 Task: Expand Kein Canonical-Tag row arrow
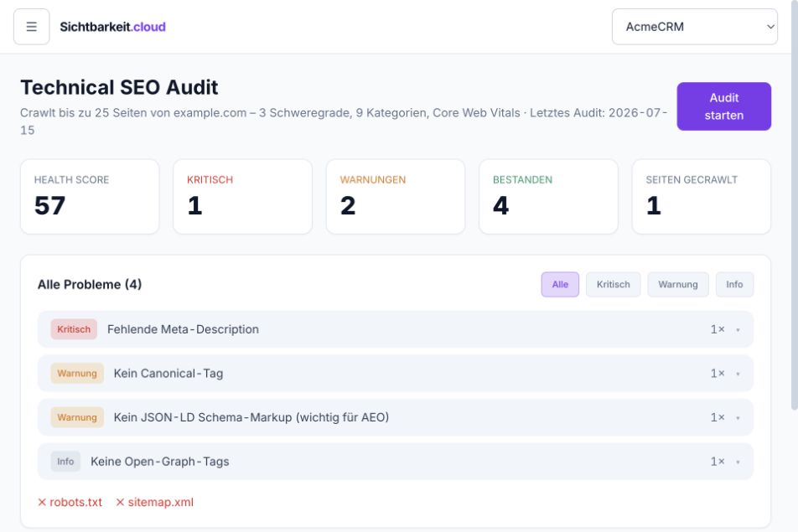[x=738, y=374]
